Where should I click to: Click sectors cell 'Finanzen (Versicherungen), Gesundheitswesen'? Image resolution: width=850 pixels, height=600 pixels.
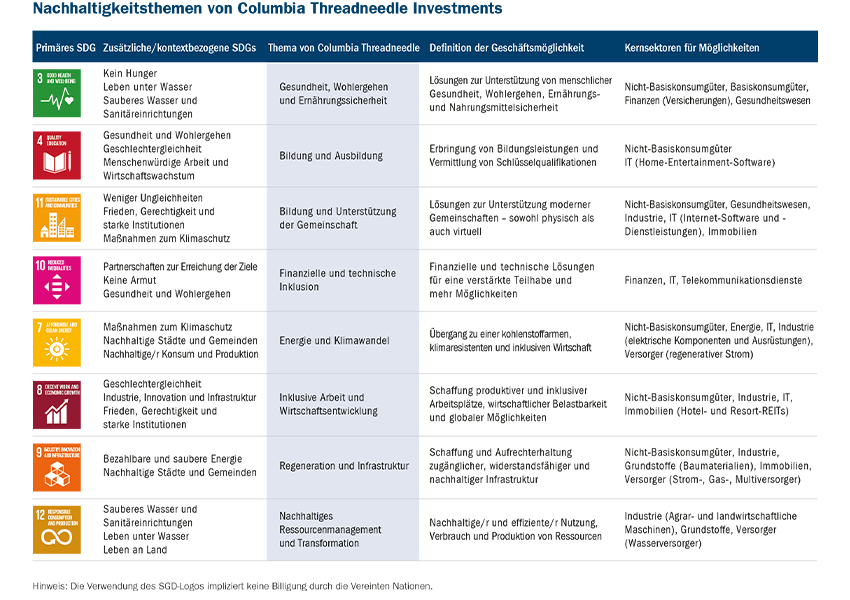click(x=717, y=100)
